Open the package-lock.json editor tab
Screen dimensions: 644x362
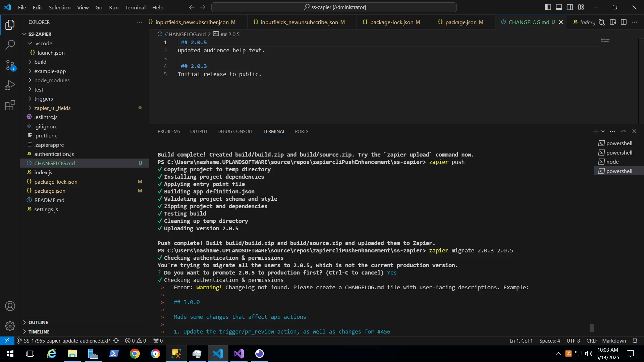[394, 22]
